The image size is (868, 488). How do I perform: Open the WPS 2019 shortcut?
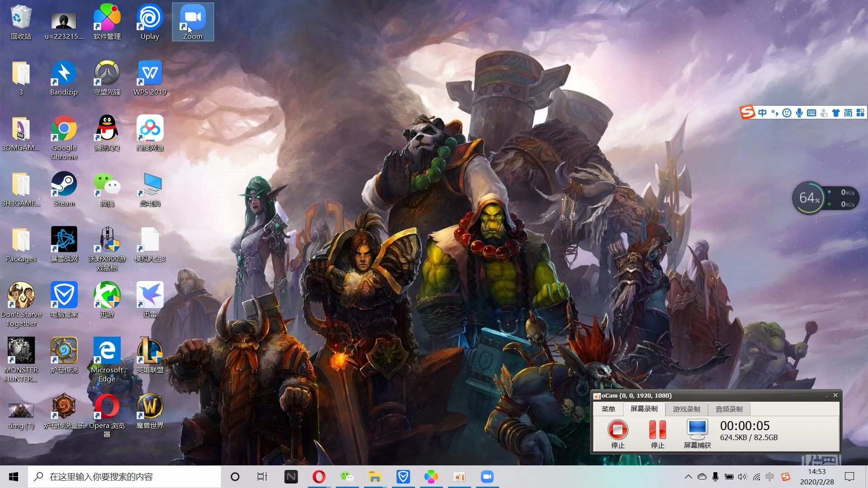pos(150,78)
